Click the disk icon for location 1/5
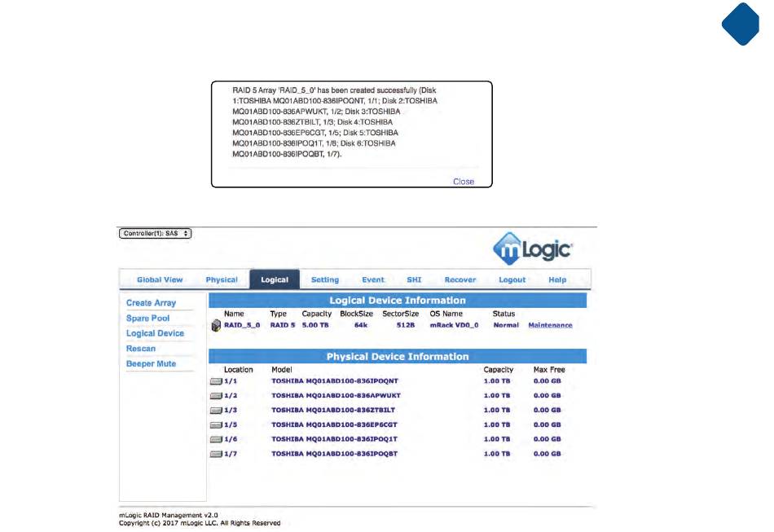Image resolution: width=774 pixels, height=532 pixels. tap(216, 425)
